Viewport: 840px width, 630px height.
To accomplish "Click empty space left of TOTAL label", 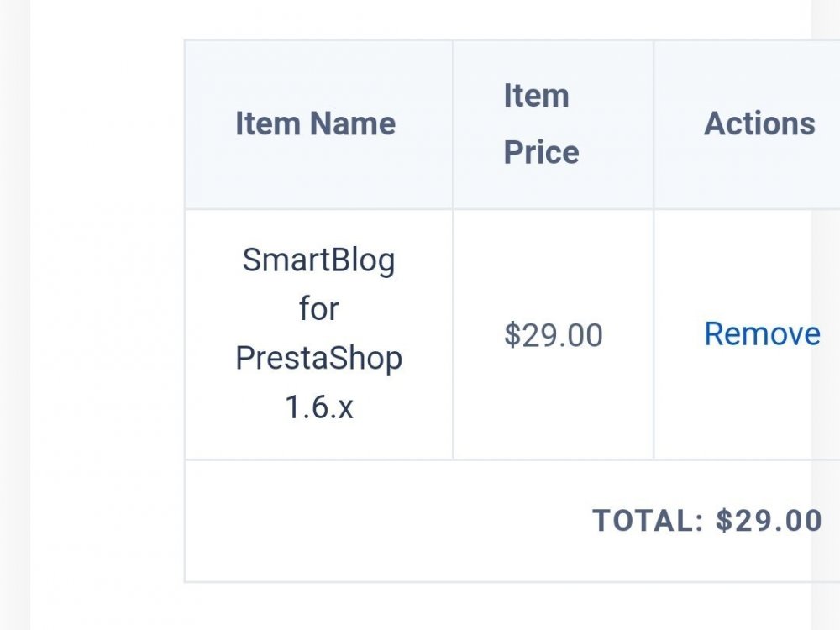I will coord(378,521).
